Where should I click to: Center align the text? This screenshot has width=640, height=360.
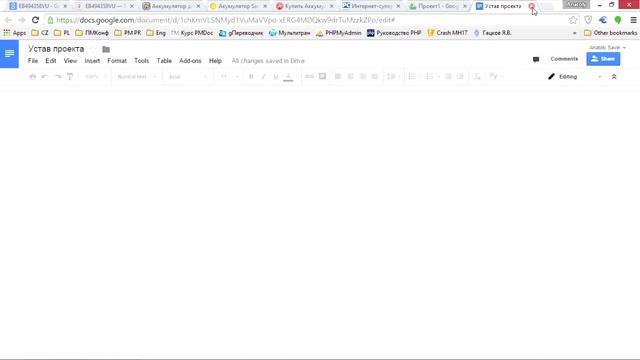[350, 77]
